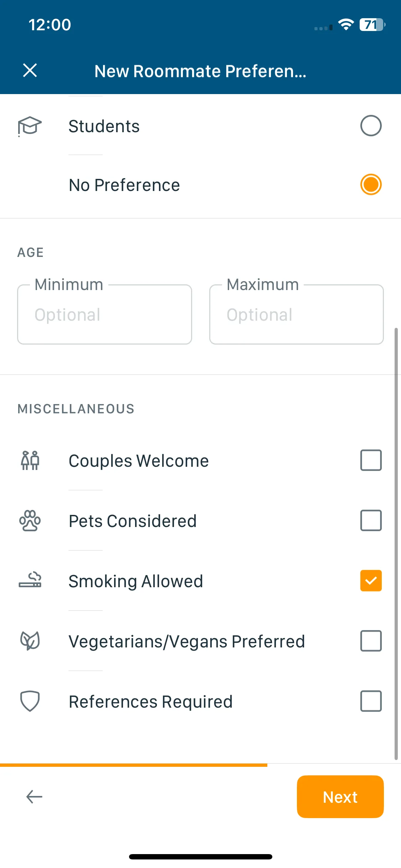Select the No Preference radio option
Image resolution: width=401 pixels, height=868 pixels.
(371, 185)
